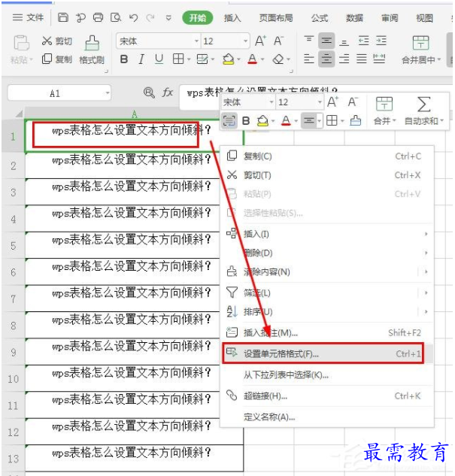
Task: Select the Format Painter (格式刷) tool
Action: tap(92, 50)
